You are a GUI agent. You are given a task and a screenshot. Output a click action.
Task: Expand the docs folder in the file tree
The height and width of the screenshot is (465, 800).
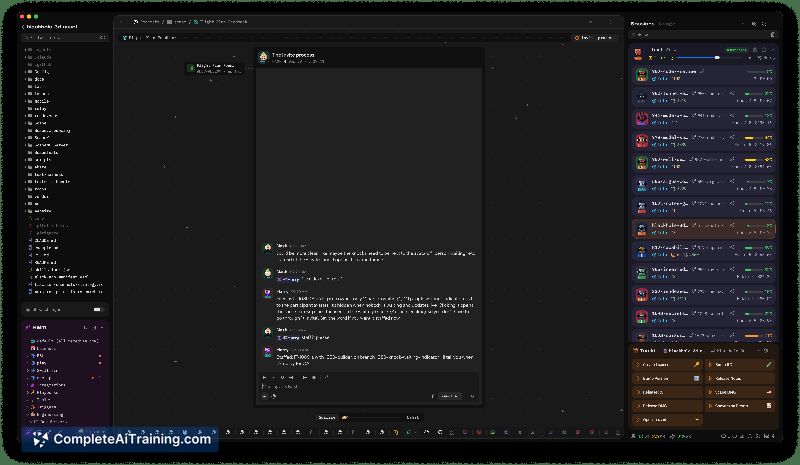coord(39,79)
